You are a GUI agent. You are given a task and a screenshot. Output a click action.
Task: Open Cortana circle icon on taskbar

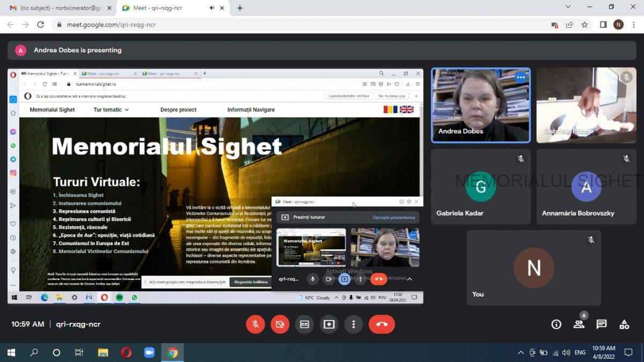pos(56,352)
